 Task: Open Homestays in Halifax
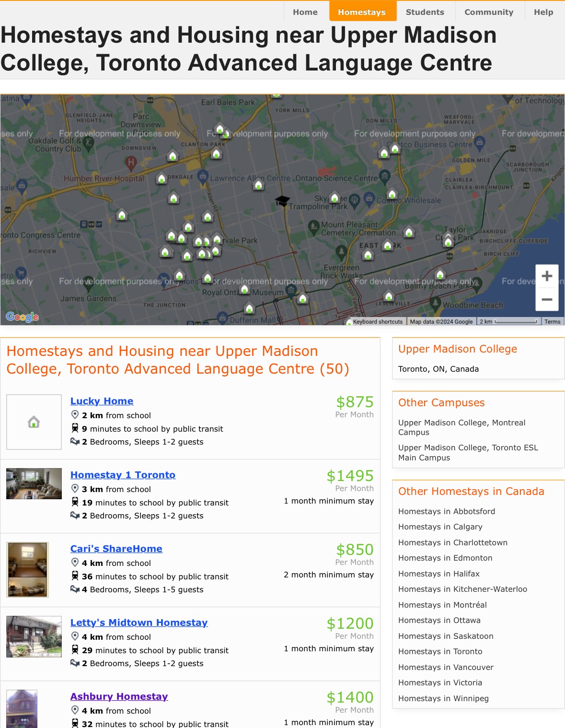[x=439, y=574]
